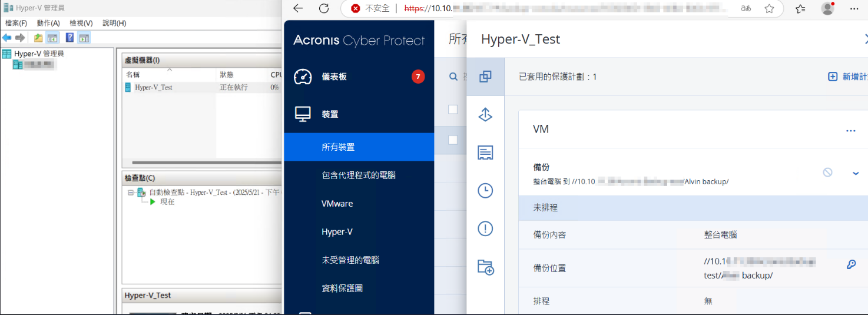This screenshot has width=868, height=315.
Task: Select Hyper-V_Test virtual machine row
Action: click(x=202, y=87)
